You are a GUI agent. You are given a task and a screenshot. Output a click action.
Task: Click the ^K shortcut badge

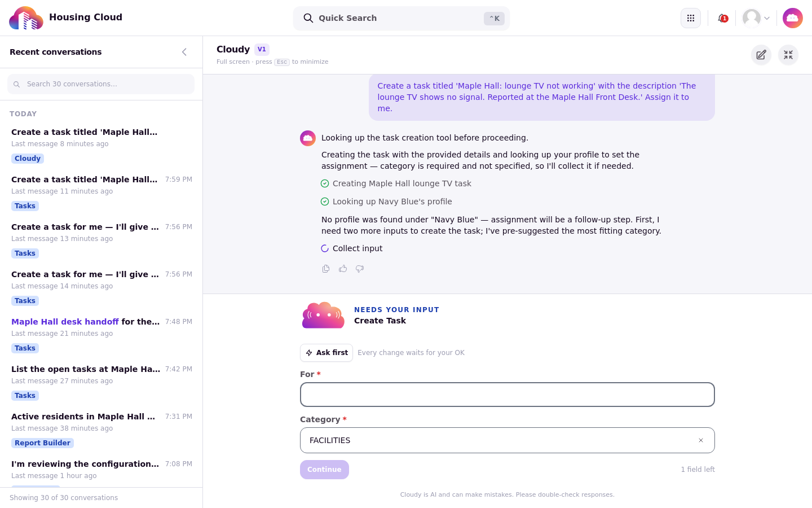[494, 19]
